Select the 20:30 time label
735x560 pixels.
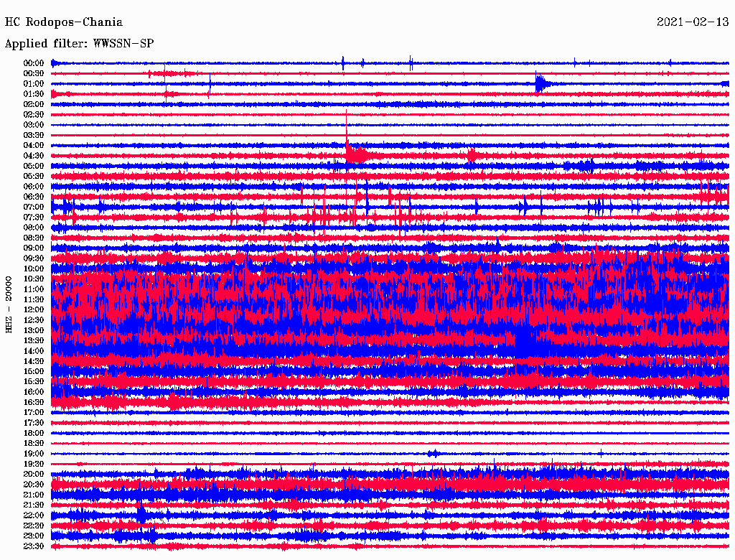[34, 485]
